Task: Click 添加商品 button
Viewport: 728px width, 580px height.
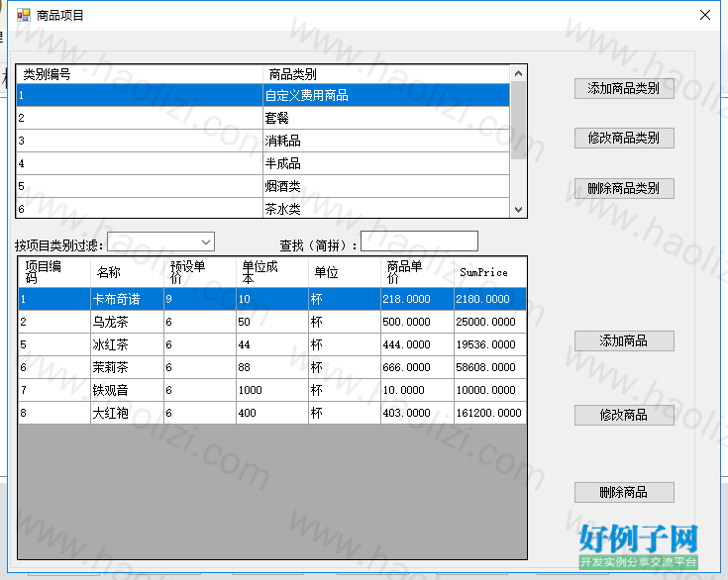Action: (x=624, y=341)
